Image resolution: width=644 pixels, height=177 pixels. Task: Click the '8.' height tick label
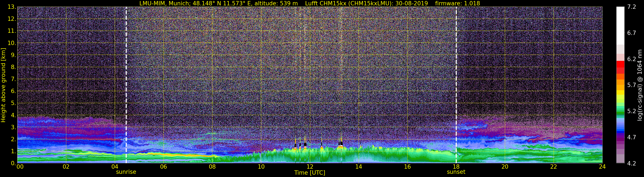[x=13, y=67]
